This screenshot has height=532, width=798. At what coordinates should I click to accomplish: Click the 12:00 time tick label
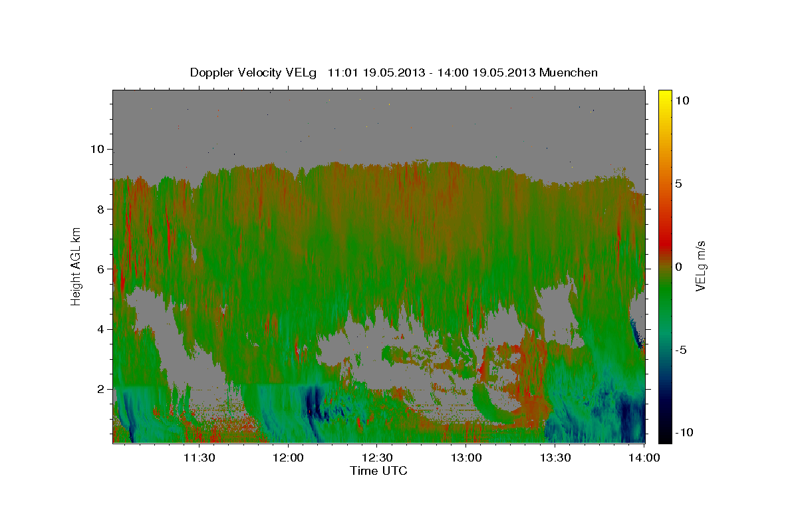pos(289,458)
